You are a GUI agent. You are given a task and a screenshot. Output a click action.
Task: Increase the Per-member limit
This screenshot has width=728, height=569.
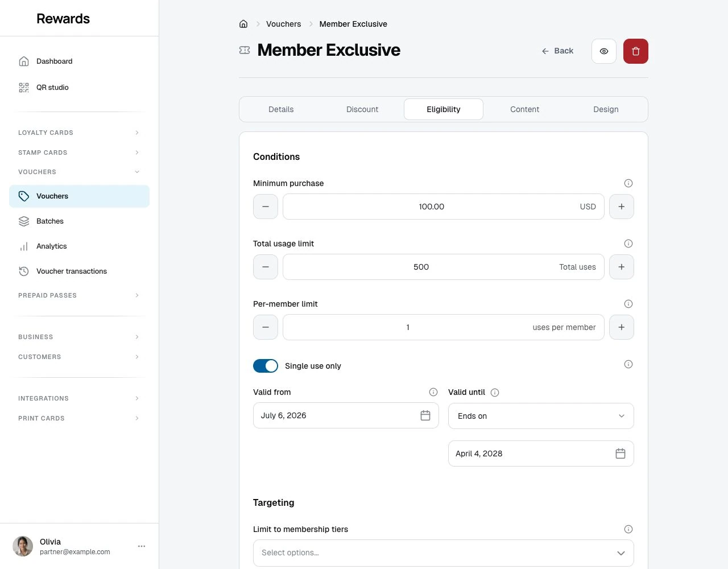click(x=622, y=327)
